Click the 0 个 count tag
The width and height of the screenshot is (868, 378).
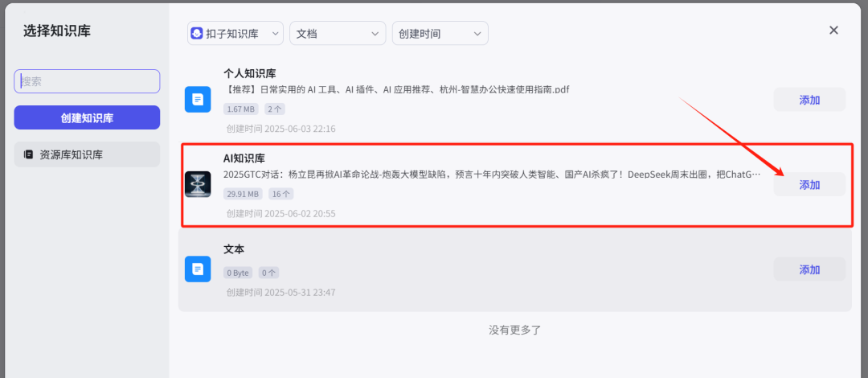tap(268, 273)
